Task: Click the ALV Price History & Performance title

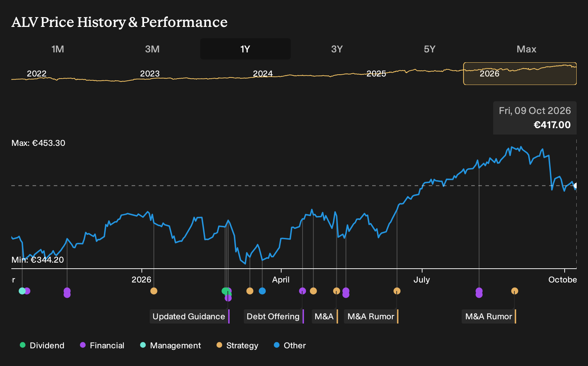Action: [x=120, y=22]
